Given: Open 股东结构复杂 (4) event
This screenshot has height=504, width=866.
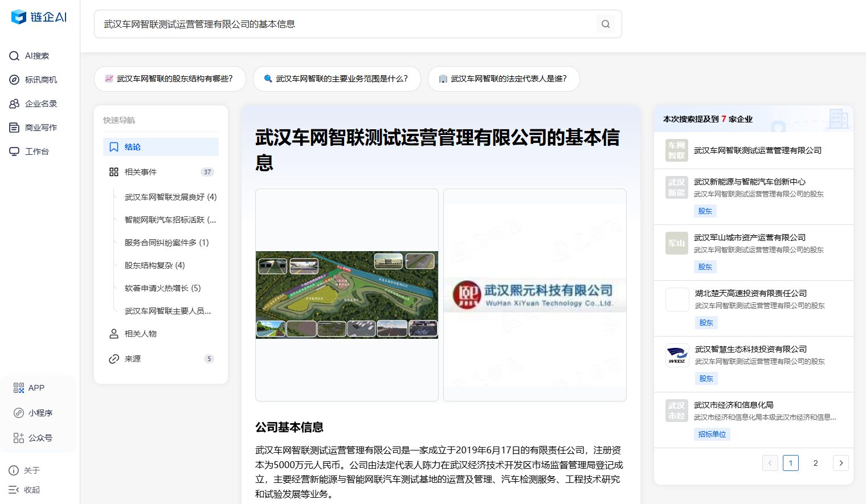Looking at the screenshot, I should tap(154, 265).
